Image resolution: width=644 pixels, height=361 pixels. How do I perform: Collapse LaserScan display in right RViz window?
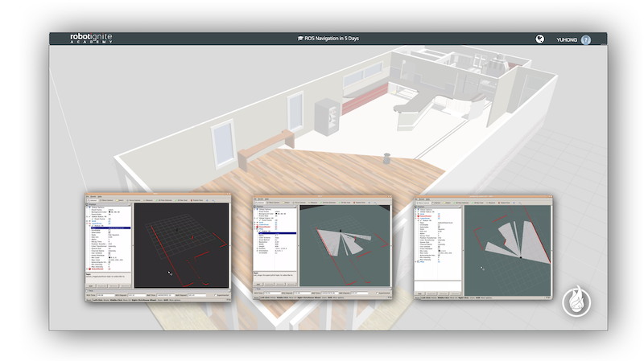point(415,218)
